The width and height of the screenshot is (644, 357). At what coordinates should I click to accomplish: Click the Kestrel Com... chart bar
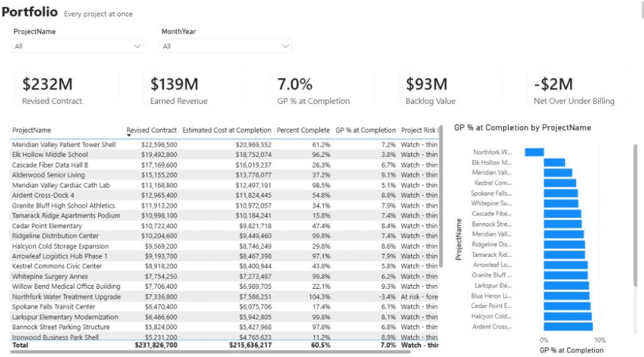coord(560,183)
